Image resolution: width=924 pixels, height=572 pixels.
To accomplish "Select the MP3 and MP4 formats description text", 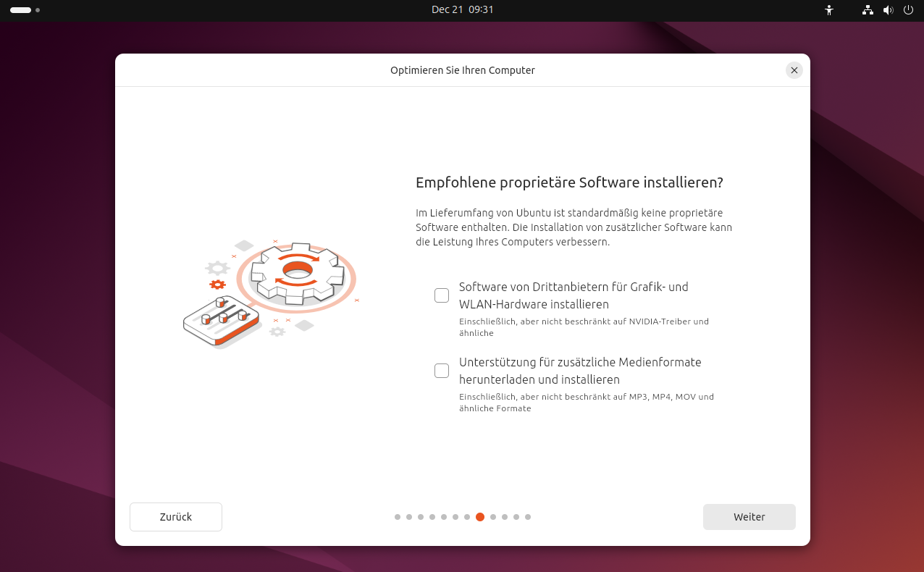I will click(x=587, y=402).
